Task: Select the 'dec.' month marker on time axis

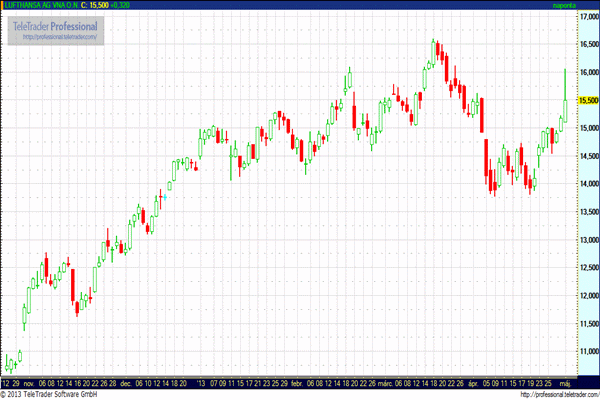Action: click(121, 382)
